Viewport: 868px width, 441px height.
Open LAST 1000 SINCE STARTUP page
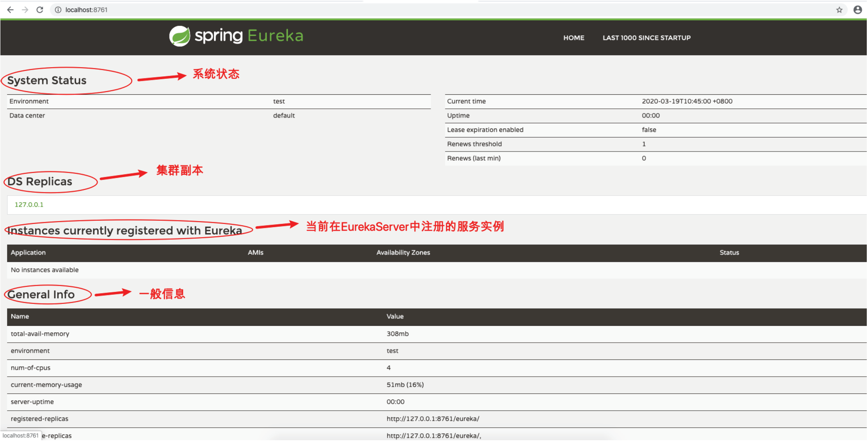coord(647,38)
